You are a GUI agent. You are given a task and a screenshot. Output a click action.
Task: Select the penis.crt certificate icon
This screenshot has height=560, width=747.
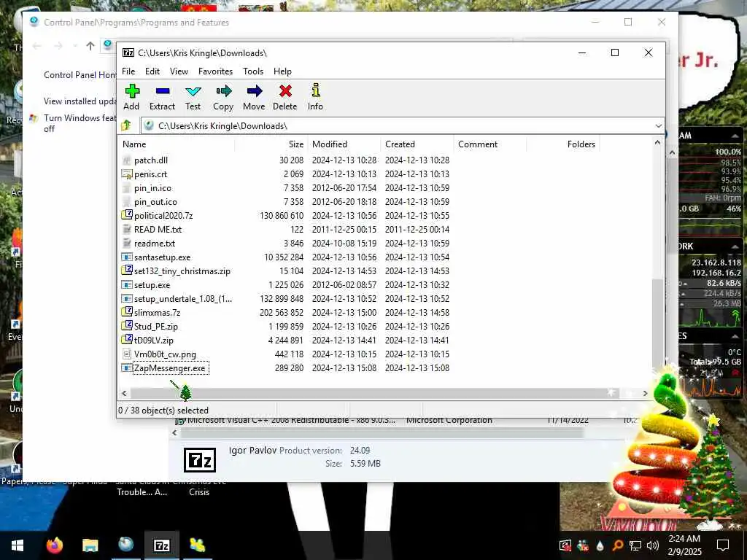127,174
